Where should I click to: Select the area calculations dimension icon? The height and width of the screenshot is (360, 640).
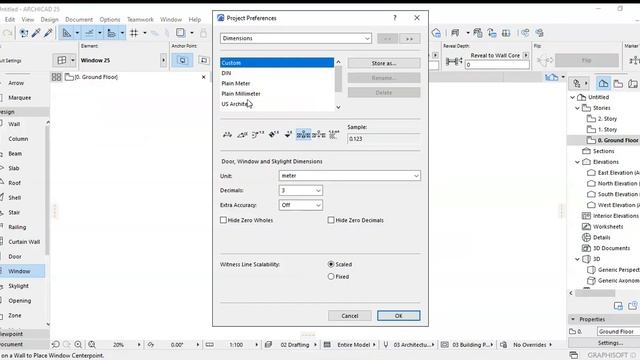tap(333, 134)
